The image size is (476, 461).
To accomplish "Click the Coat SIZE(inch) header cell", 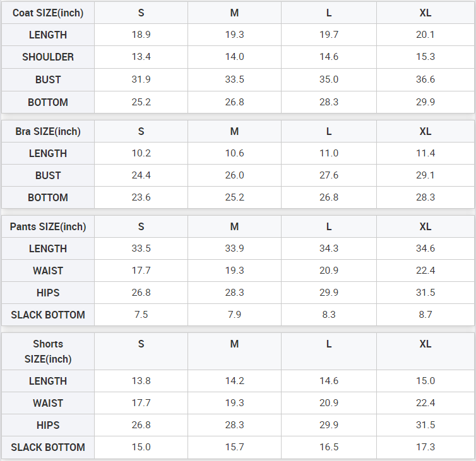I will coord(48,13).
